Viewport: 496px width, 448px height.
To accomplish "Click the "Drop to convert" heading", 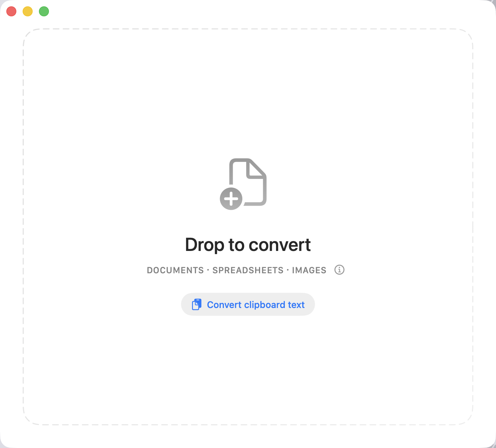I will point(248,245).
